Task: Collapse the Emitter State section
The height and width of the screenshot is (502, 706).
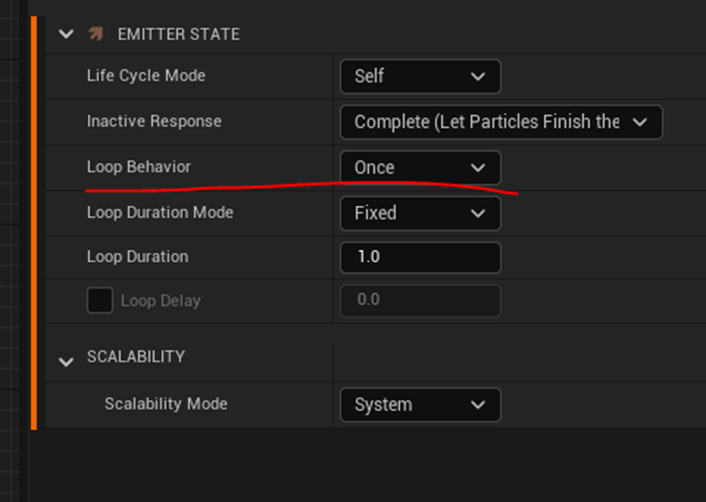Action: tap(66, 34)
